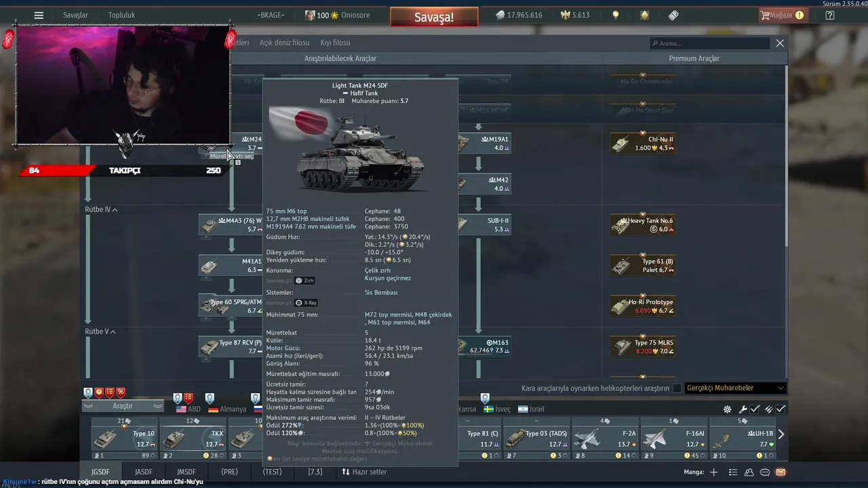Click the light bulb icon in top bar
Image resolution: width=868 pixels, height=488 pixels.
pos(616,15)
